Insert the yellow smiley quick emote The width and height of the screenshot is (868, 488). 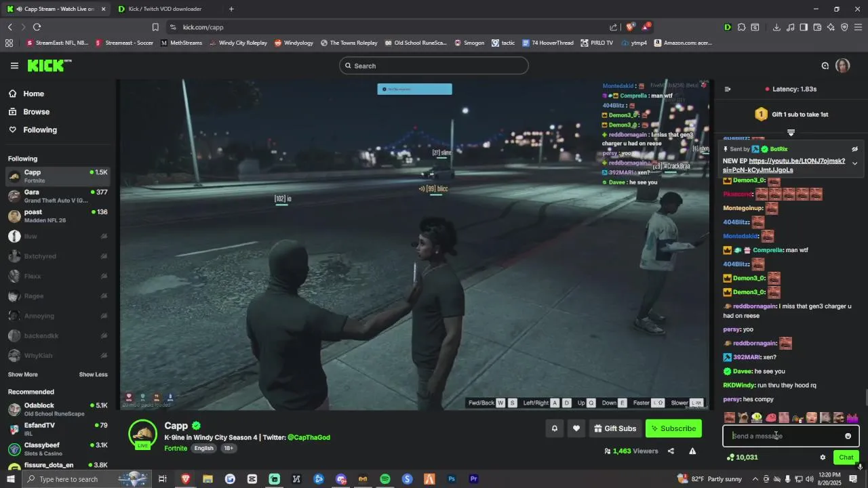pyautogui.click(x=757, y=418)
